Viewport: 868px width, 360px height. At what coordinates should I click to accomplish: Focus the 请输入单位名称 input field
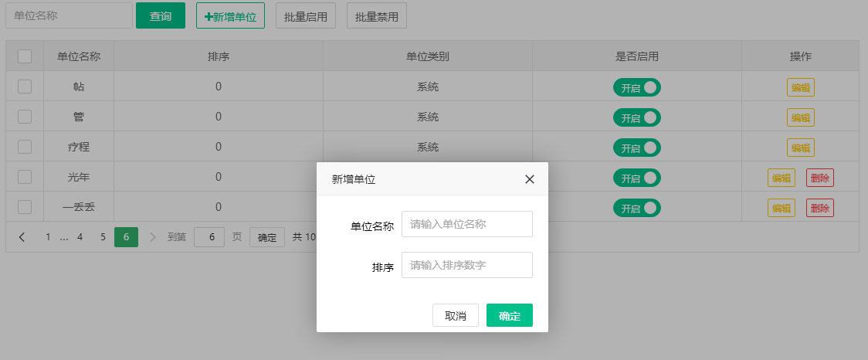pyautogui.click(x=466, y=225)
